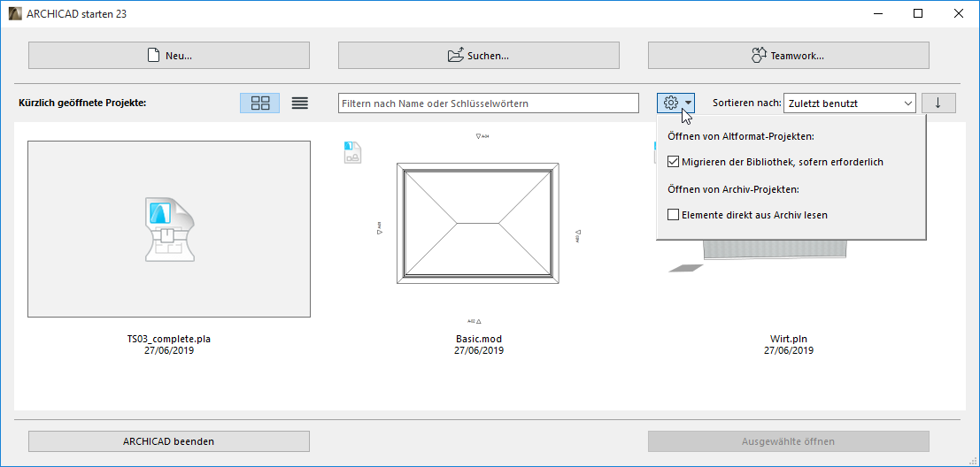Click ARCHICAD beenden to quit
The image size is (980, 467).
click(169, 441)
